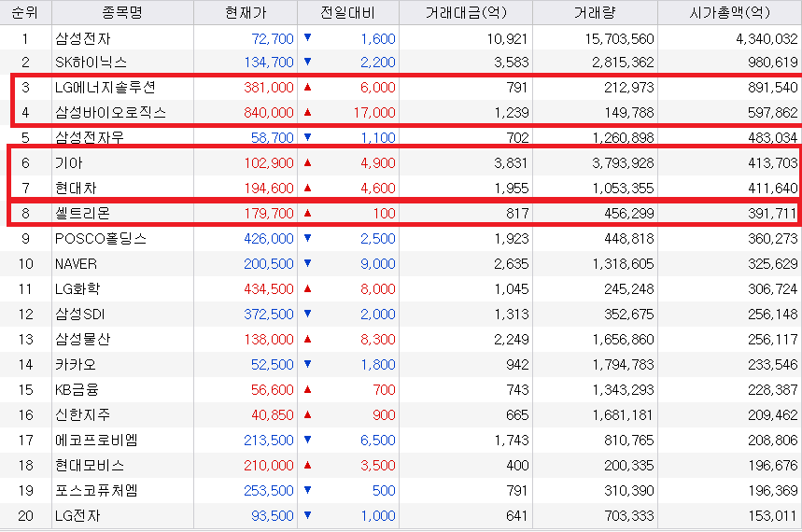Screen dimensions: 802x532
Task: Click rank number 10 in the table
Action: pyautogui.click(x=25, y=264)
